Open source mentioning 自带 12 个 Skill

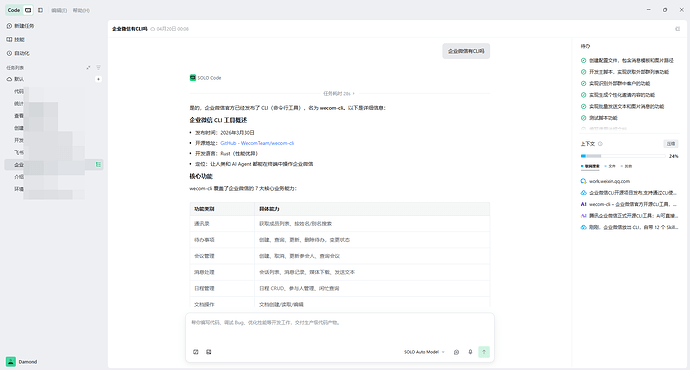(x=629, y=227)
